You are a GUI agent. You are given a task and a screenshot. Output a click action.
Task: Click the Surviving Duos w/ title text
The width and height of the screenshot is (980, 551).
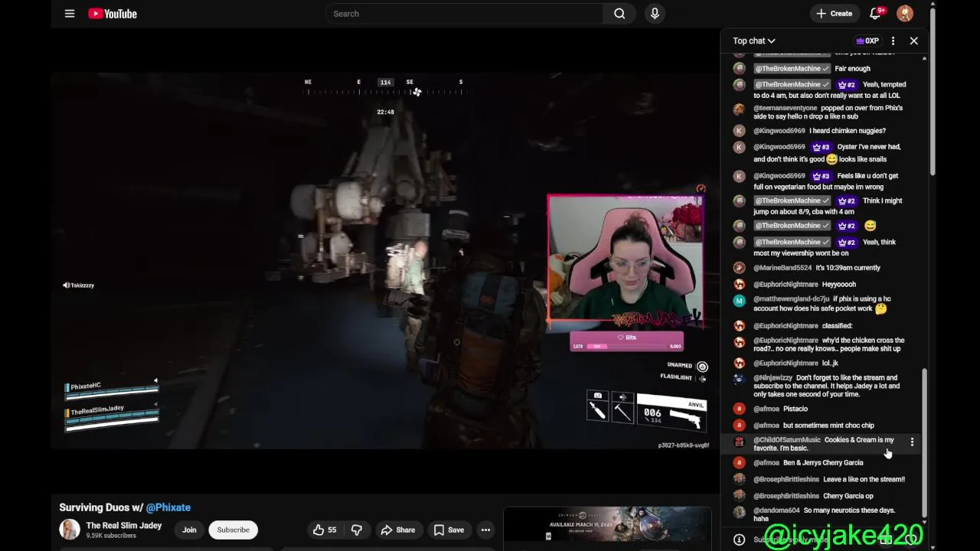point(101,507)
